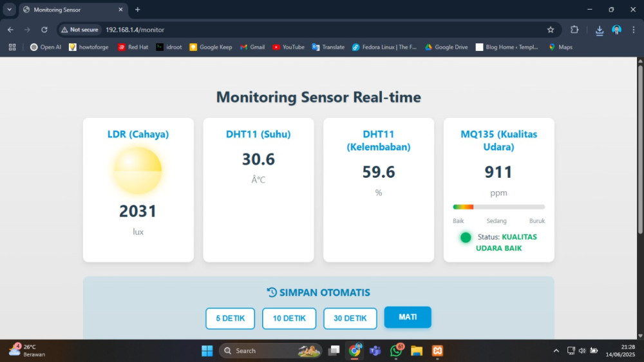
Task: Click the air quality ppm gauge bar
Action: [x=498, y=207]
